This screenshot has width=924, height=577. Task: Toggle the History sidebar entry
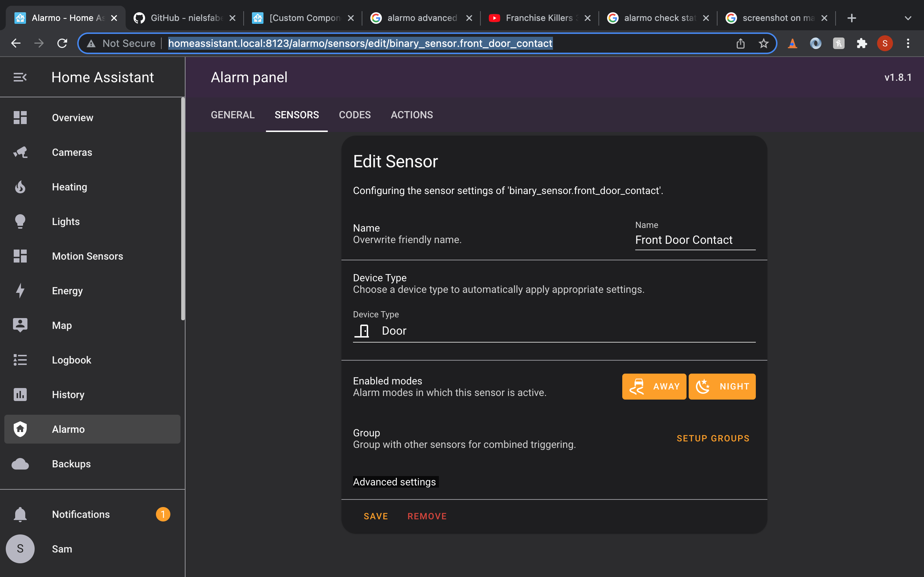tap(68, 395)
